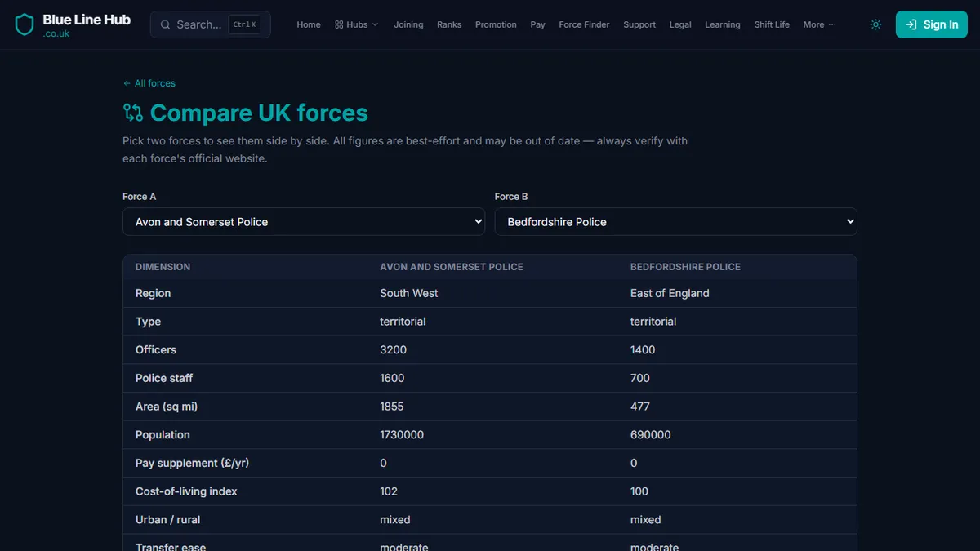Click the Sign In button
The width and height of the screenshot is (980, 551).
(x=931, y=24)
